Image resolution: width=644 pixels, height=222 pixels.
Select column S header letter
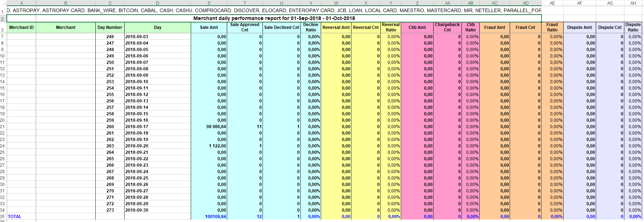pyautogui.click(x=209, y=3)
